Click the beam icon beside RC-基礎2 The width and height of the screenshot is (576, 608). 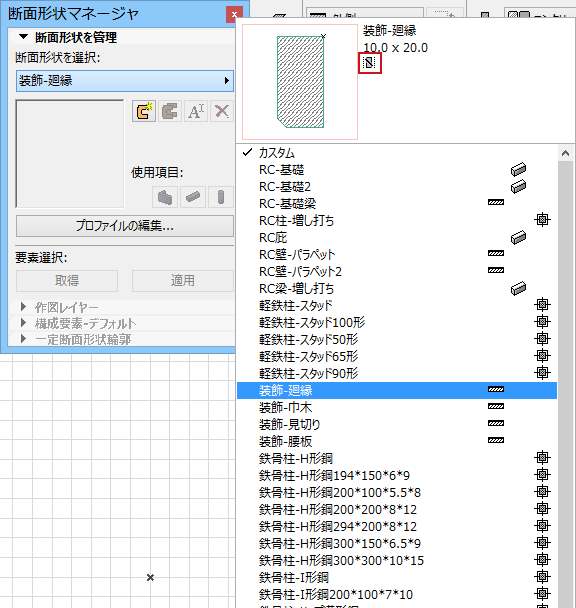(x=519, y=187)
